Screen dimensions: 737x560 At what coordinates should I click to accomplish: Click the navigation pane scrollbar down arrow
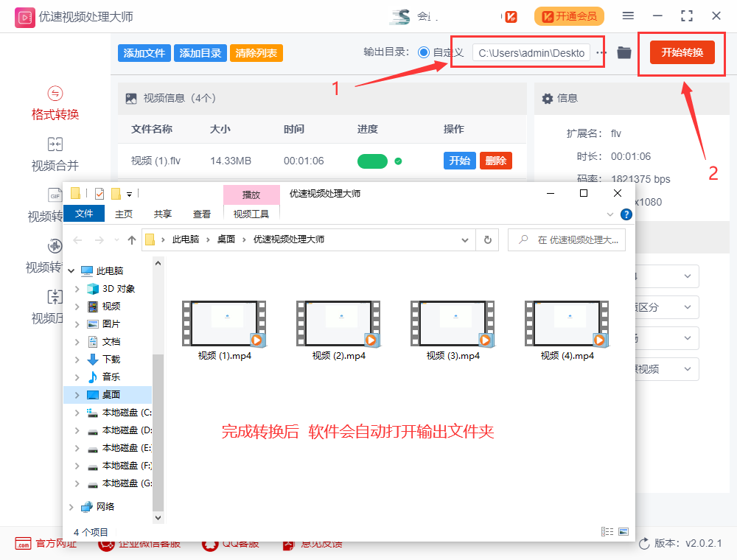[x=158, y=518]
